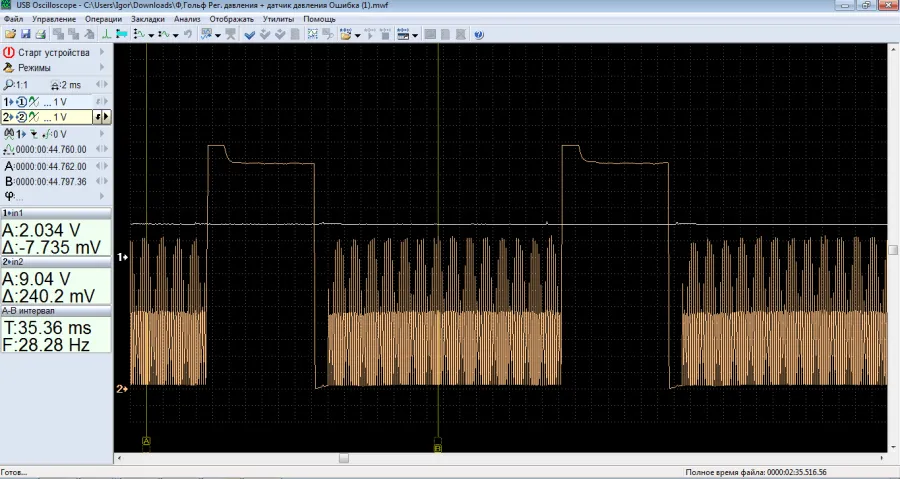The width and height of the screenshot is (900, 479).
Task: Click the trigger falling edge icon
Action: point(34,134)
